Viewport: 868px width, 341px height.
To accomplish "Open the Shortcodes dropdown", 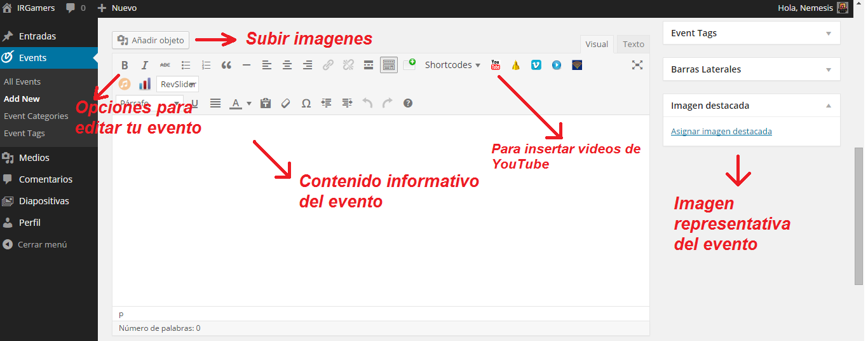I will 452,65.
